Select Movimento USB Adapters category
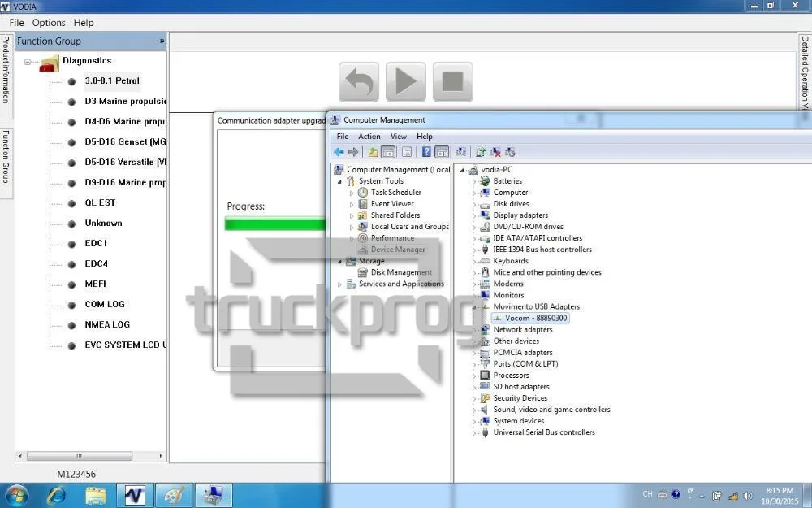Image resolution: width=812 pixels, height=508 pixels. (537, 306)
